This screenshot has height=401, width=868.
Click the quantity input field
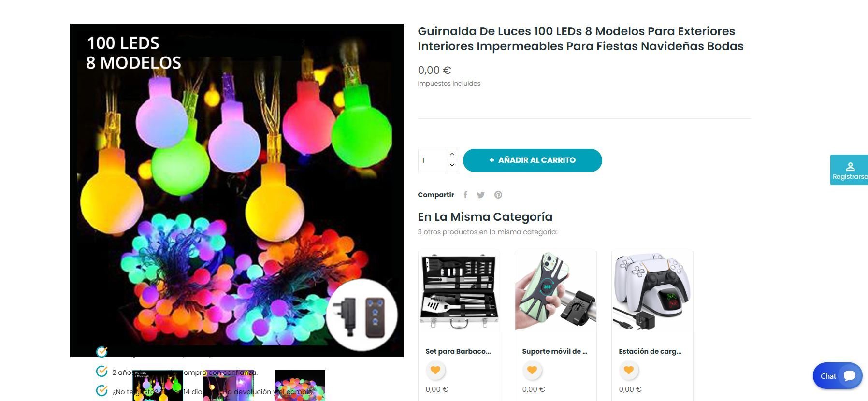[x=432, y=160]
